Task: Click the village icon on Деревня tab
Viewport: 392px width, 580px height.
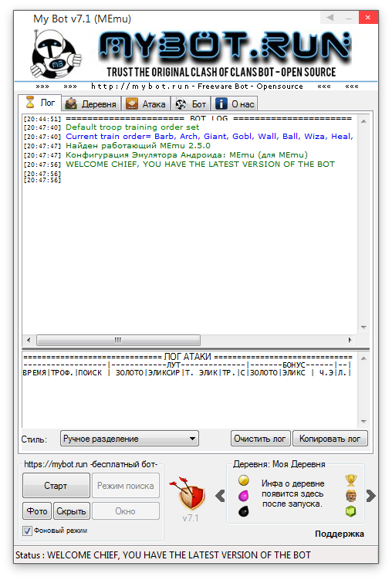Action: tap(71, 104)
